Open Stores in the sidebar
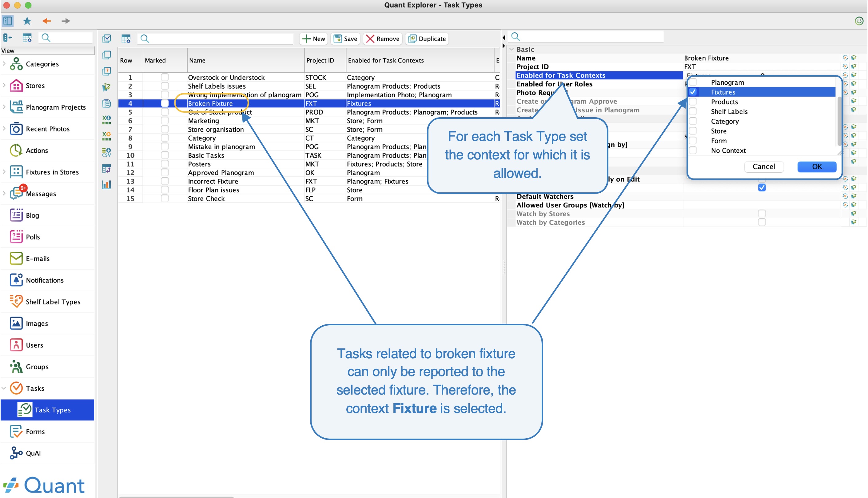 [35, 86]
